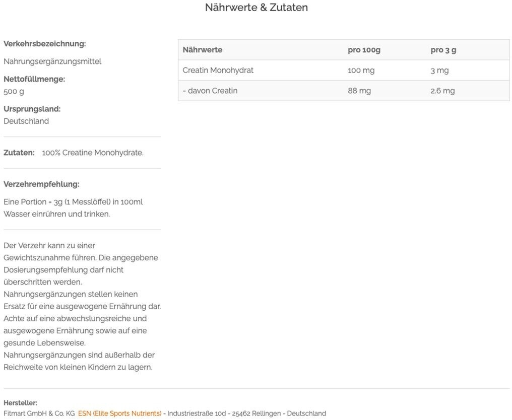Click the 3 mg table value
Viewport: 512px width, 420px height.
coord(439,71)
